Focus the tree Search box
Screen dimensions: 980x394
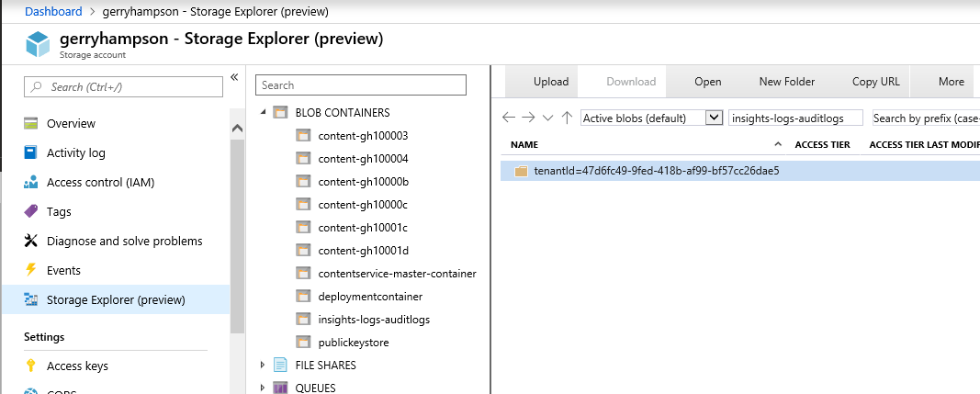tap(361, 85)
